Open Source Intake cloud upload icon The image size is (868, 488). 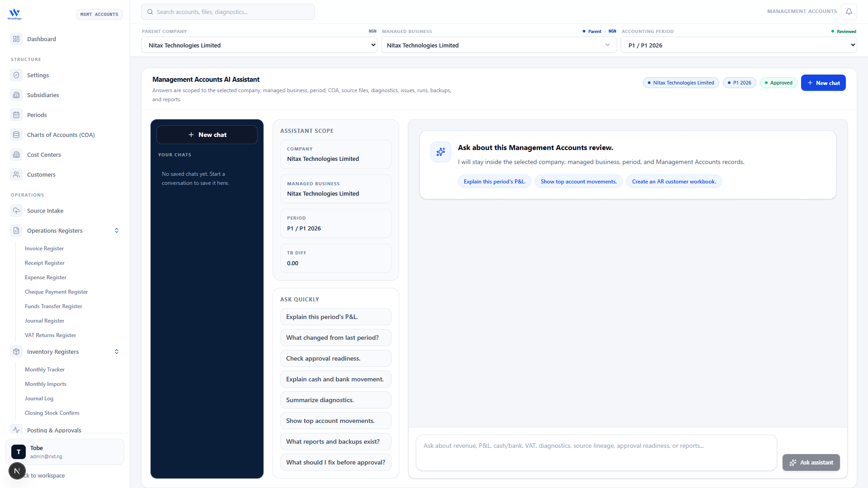[16, 211]
